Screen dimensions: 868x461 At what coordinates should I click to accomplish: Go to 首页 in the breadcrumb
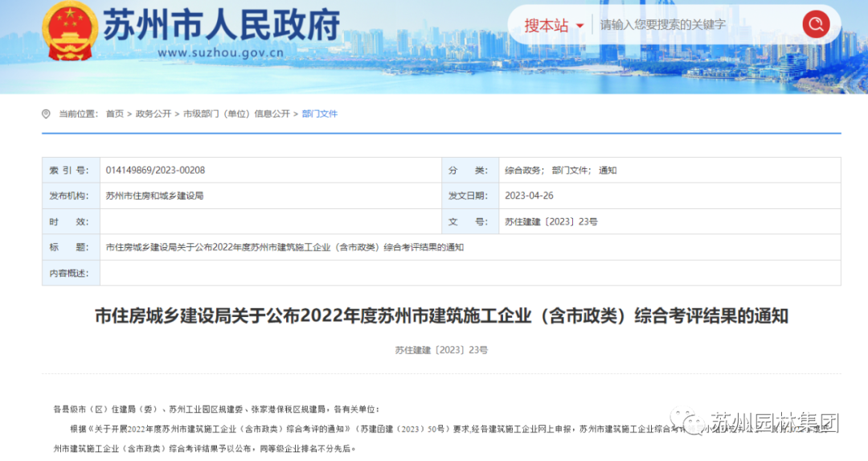(x=115, y=114)
